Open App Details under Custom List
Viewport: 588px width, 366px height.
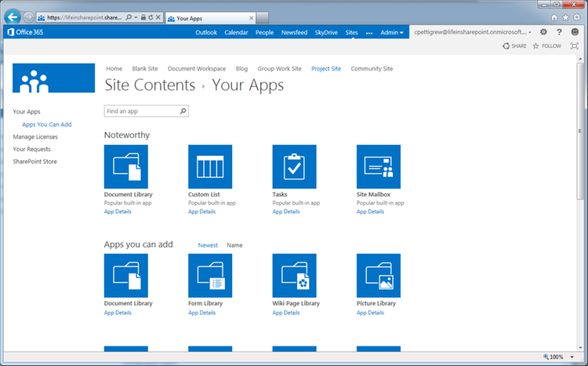201,212
